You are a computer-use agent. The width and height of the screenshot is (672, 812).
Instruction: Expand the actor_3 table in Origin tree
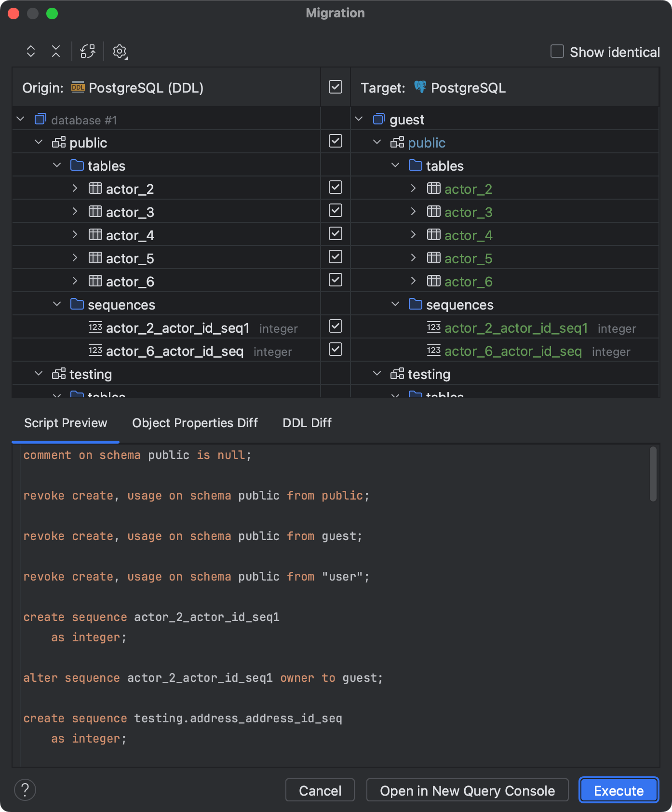pyautogui.click(x=75, y=212)
